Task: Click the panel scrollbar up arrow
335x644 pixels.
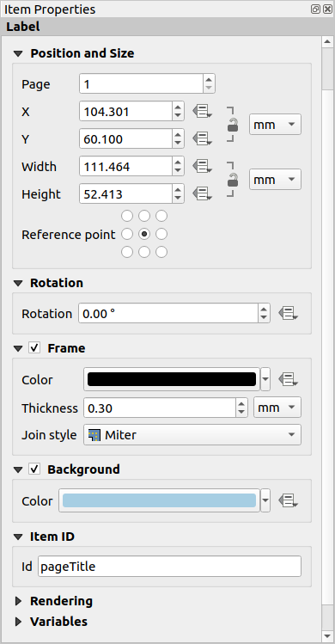Action: [x=327, y=41]
